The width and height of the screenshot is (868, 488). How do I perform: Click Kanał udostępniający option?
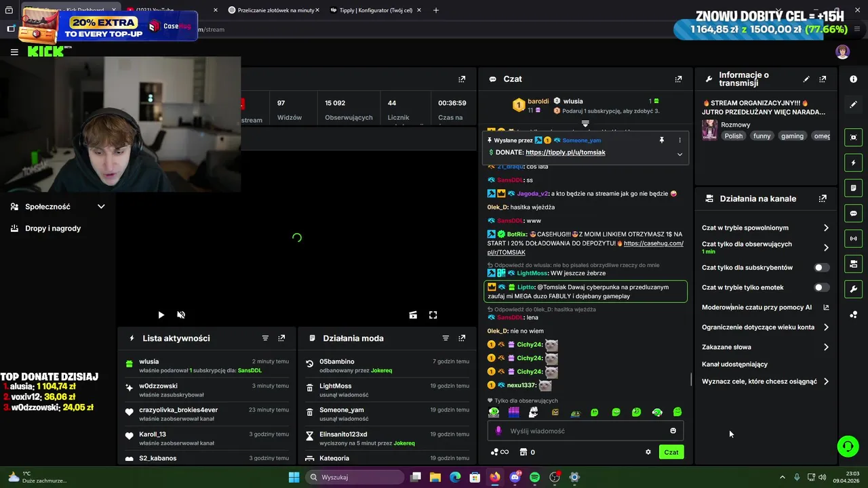tap(735, 365)
